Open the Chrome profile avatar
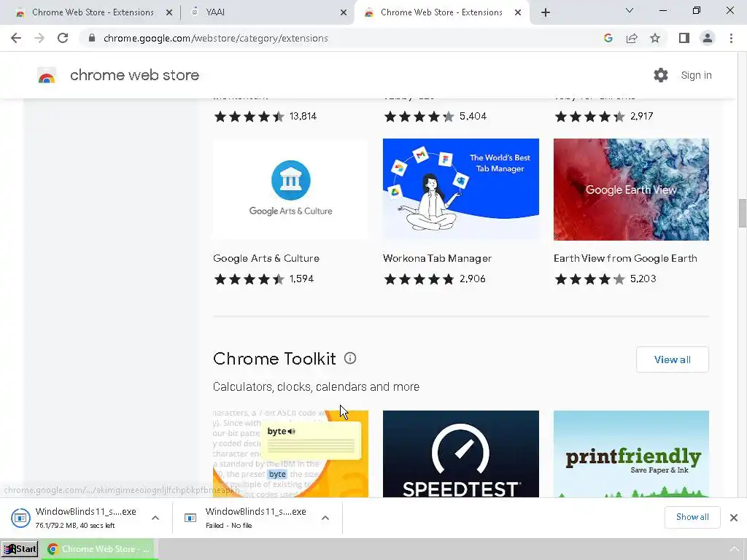747x560 pixels. point(708,38)
